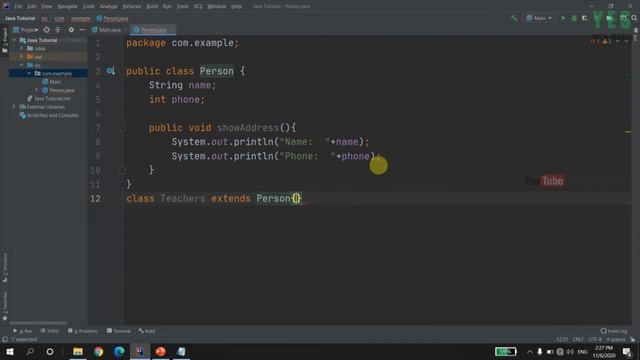Hide the Project tool window
Viewport: 640px width, 360px height.
82,30
